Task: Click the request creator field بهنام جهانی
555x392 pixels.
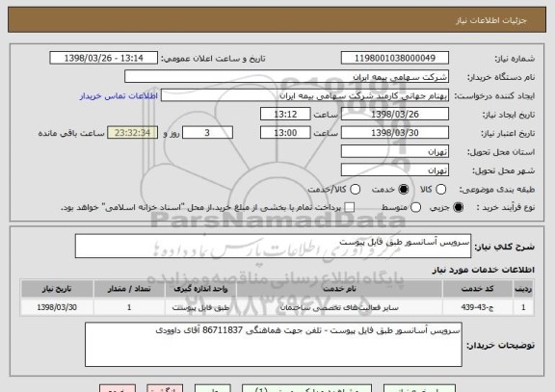Action: coord(304,95)
